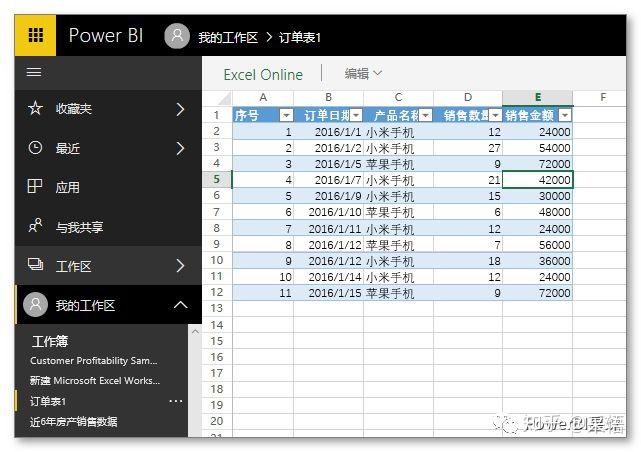Screen dimensions: 641x452
Task: Click 序号 cell with value 11
Action: [263, 293]
